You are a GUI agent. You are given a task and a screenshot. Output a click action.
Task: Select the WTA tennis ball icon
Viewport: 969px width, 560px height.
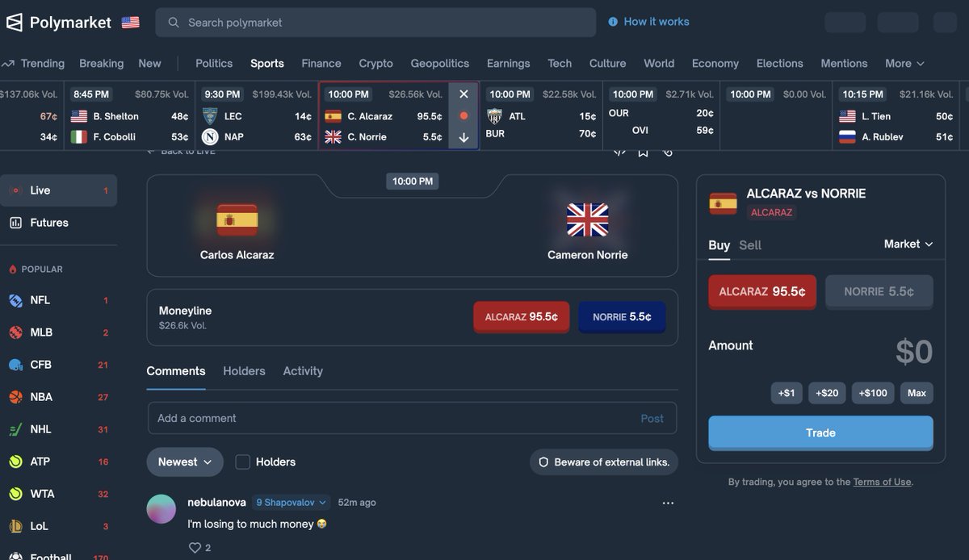pos(15,494)
